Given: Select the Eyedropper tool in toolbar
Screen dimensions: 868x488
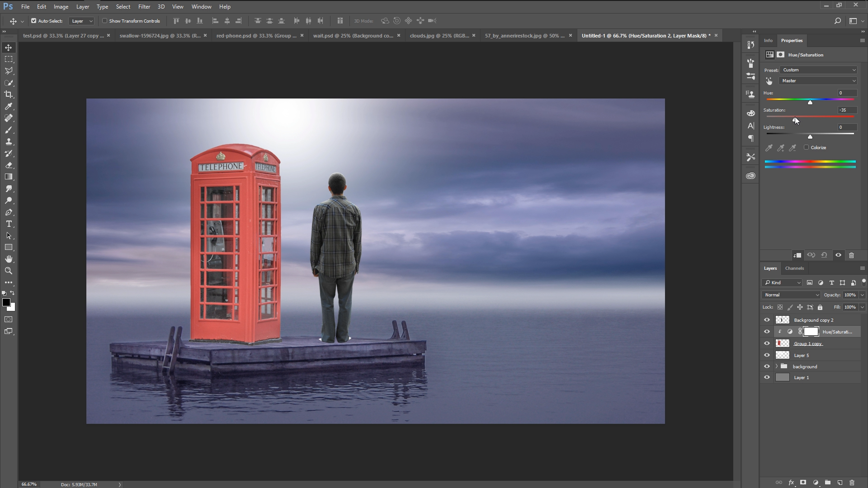Looking at the screenshot, I should pos(9,106).
